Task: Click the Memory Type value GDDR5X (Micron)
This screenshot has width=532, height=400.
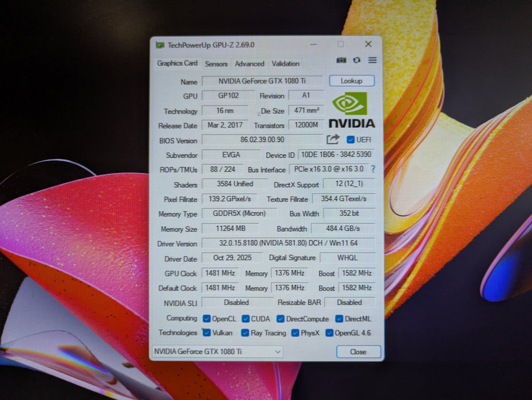Action: tap(239, 214)
